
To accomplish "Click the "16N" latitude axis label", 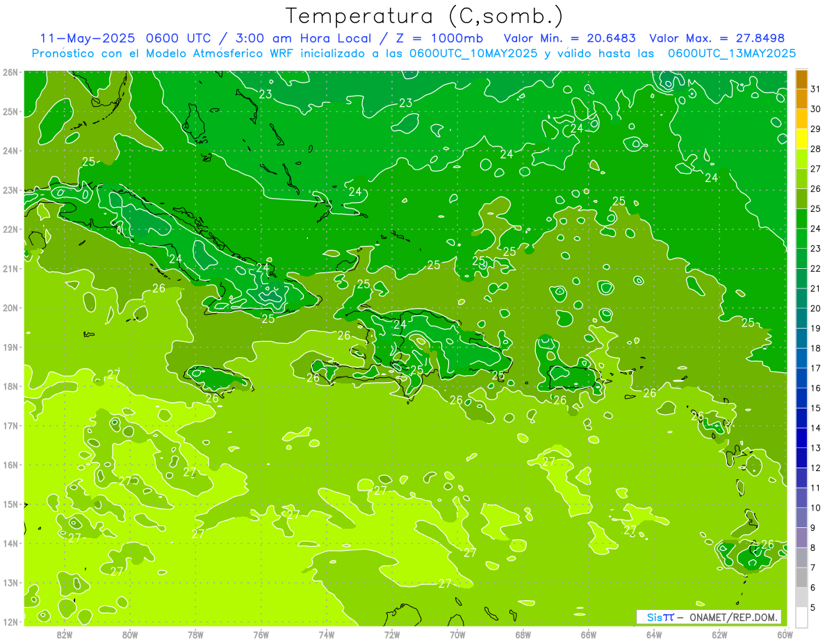I will [10, 465].
